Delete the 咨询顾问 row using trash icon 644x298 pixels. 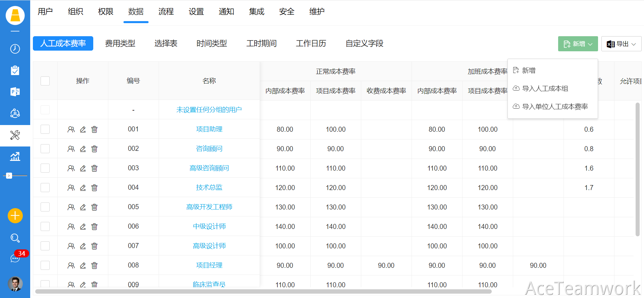[95, 149]
